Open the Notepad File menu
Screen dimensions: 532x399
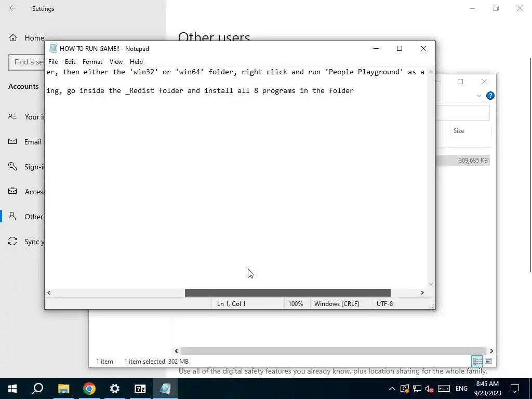point(53,62)
